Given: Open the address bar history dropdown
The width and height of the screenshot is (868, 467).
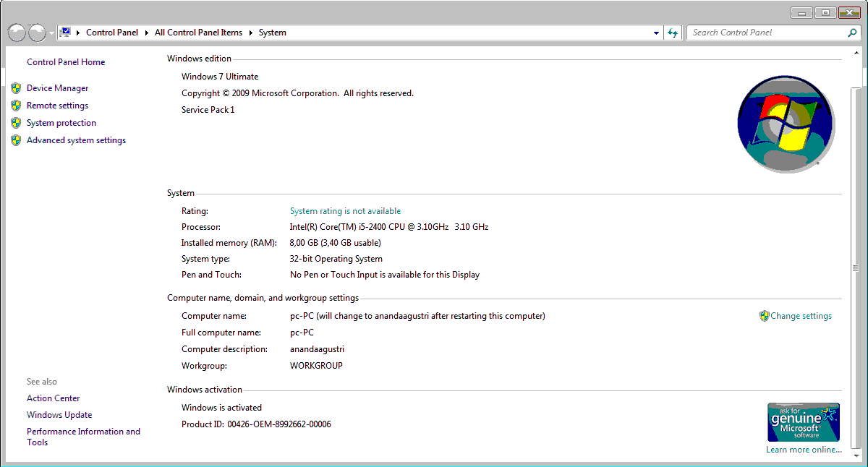Looking at the screenshot, I should 656,33.
